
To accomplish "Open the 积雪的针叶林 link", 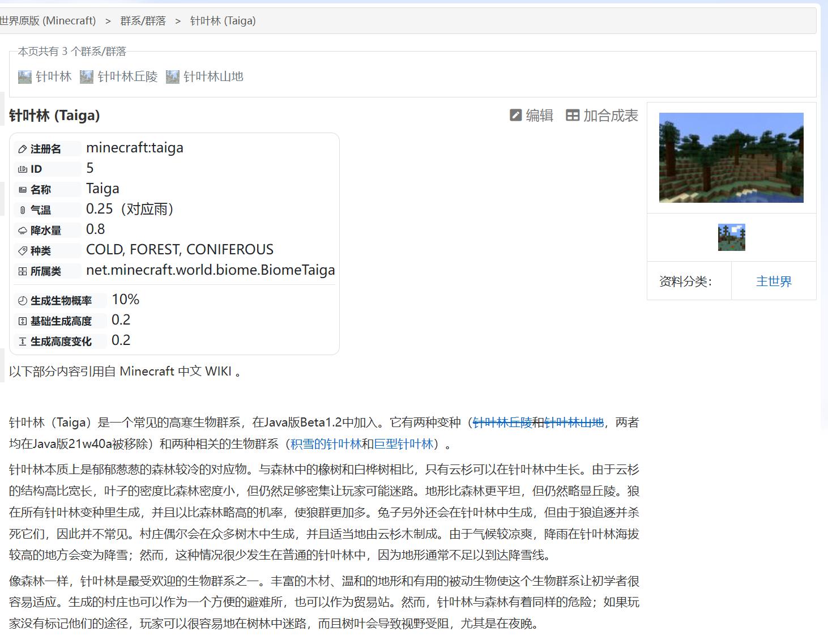I will tap(326, 444).
